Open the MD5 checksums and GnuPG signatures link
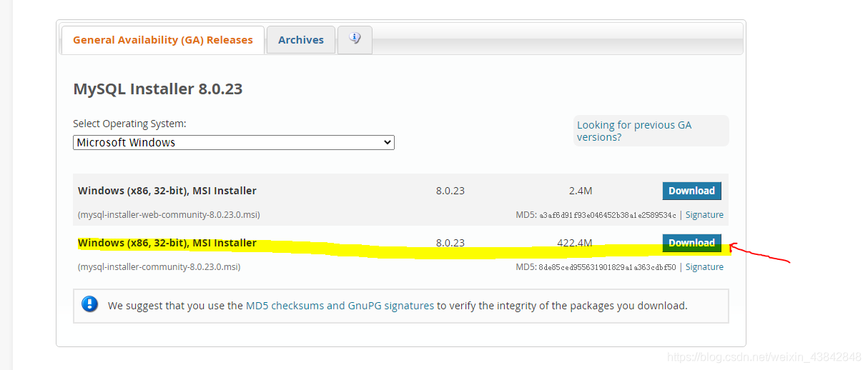 pyautogui.click(x=340, y=306)
